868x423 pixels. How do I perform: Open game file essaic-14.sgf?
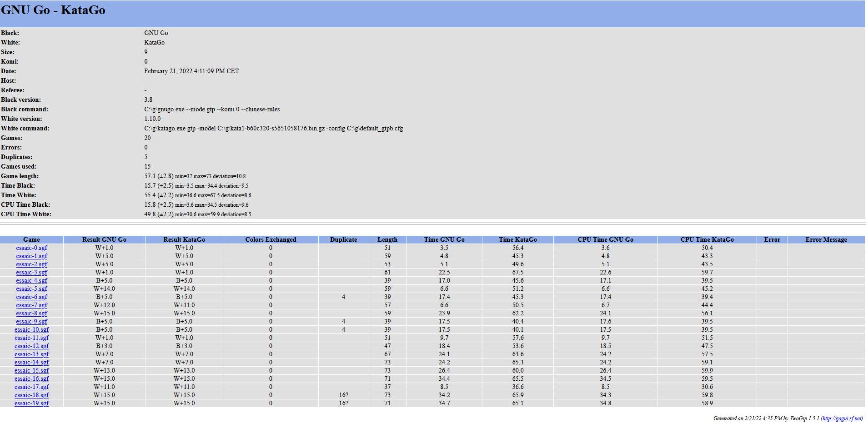[x=31, y=363]
